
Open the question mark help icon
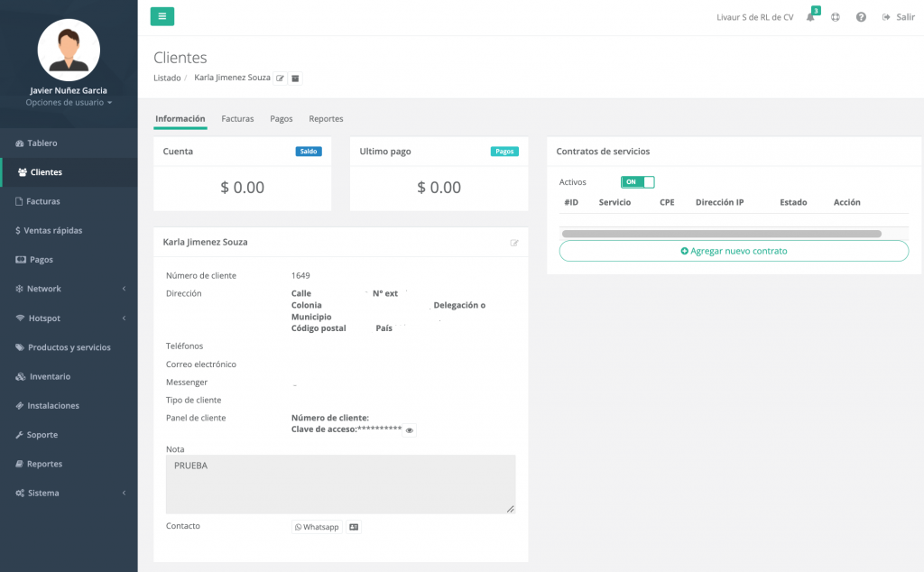coord(861,17)
